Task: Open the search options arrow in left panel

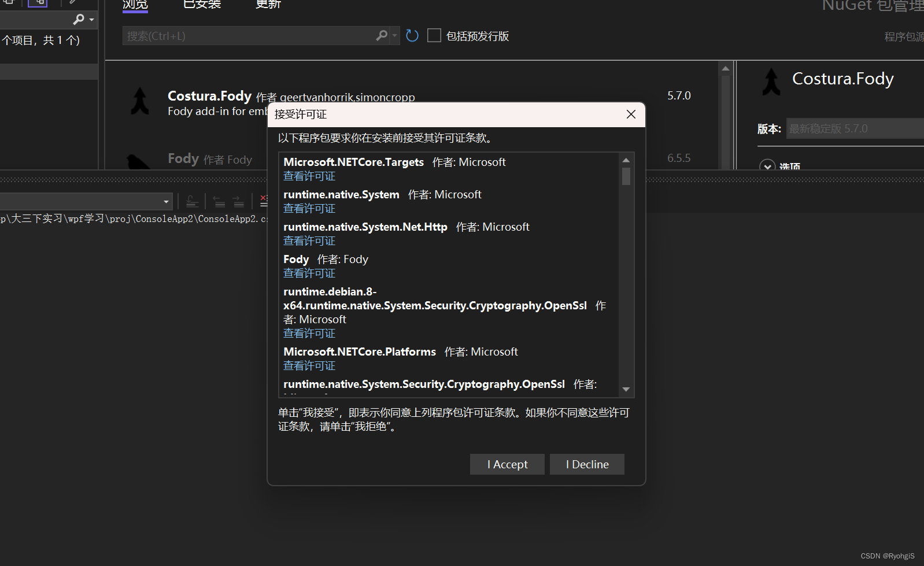Action: (x=91, y=20)
